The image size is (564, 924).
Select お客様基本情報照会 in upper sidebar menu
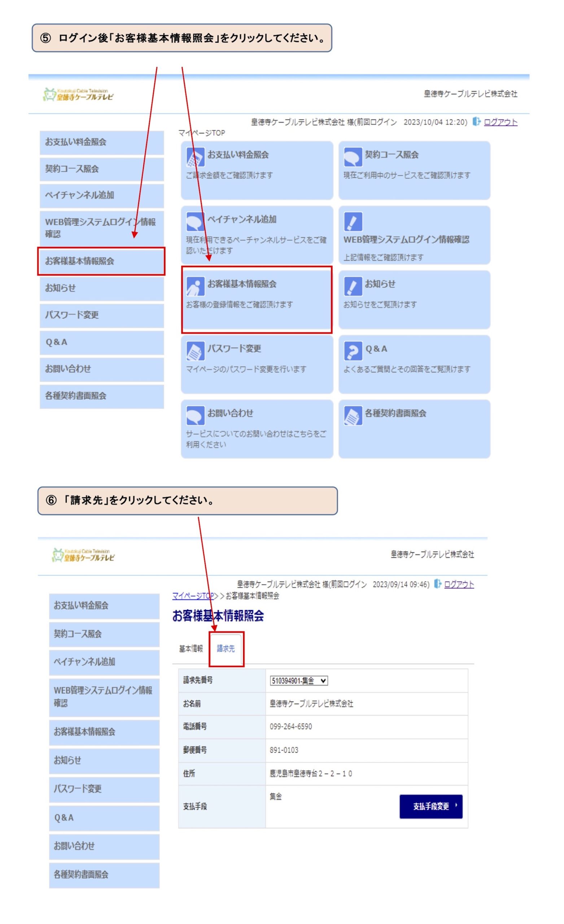[101, 261]
